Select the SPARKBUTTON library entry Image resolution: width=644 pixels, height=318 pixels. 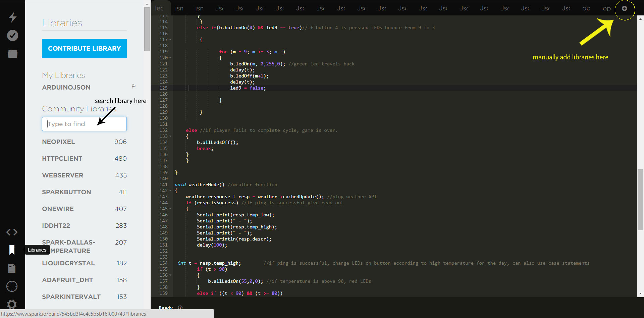click(x=66, y=192)
